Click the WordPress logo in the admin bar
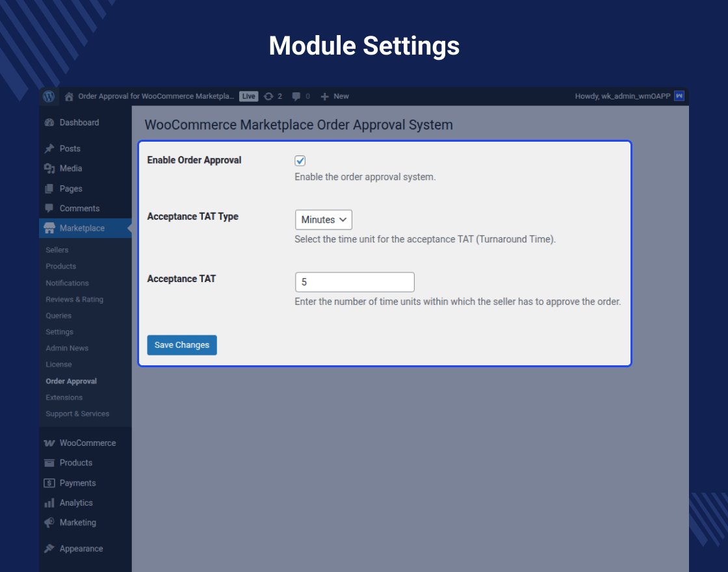Screen dimensions: 728x572 click(49, 96)
